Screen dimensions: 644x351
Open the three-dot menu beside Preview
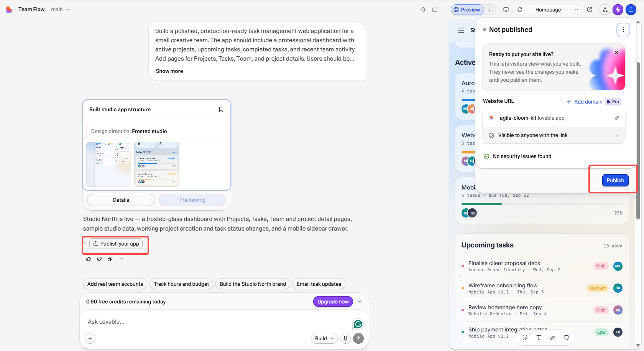click(489, 10)
